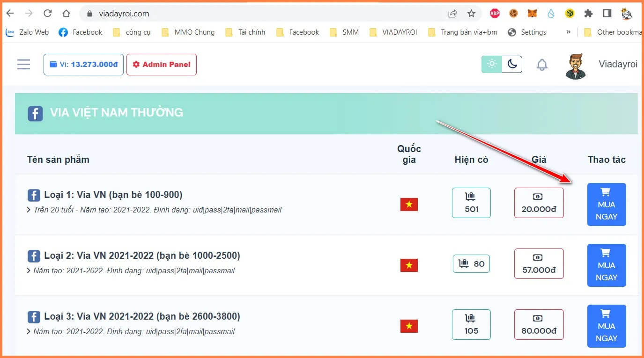
Task: Open the SMM bookmark folder
Action: (x=344, y=32)
